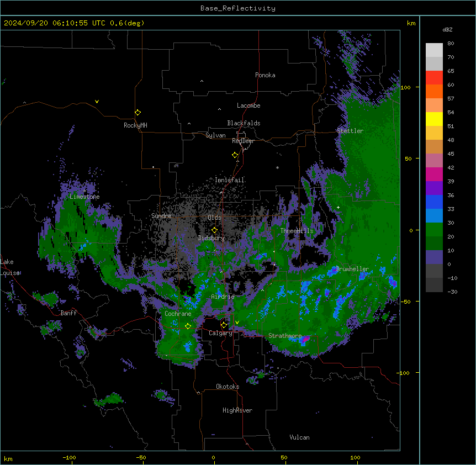Click the HighRiver label

click(237, 410)
